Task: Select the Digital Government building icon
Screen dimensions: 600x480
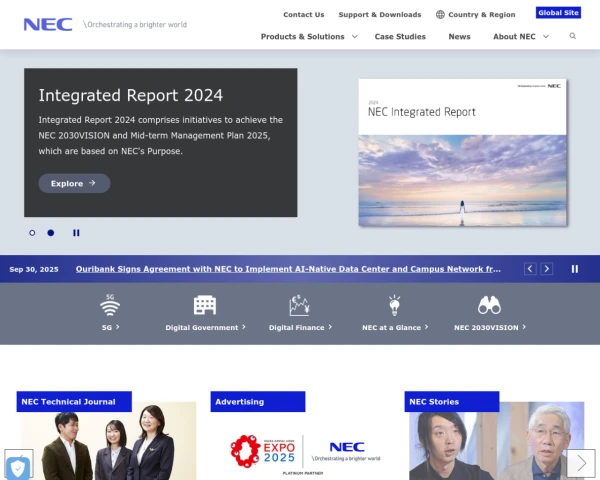Action: tap(205, 305)
